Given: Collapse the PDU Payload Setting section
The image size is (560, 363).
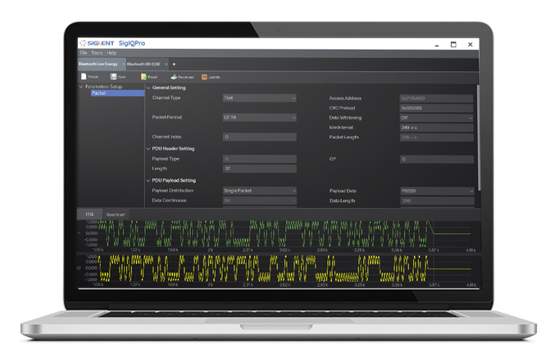Looking at the screenshot, I should pos(148,180).
